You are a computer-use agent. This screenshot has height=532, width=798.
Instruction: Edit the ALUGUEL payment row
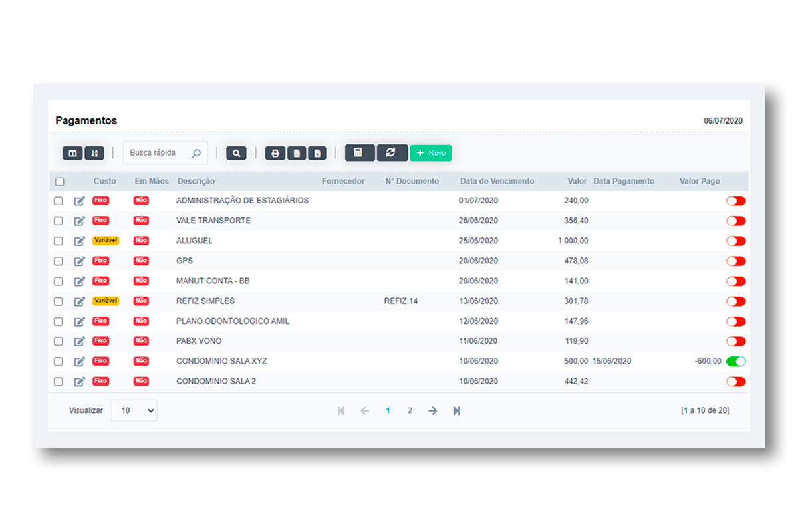click(x=80, y=241)
